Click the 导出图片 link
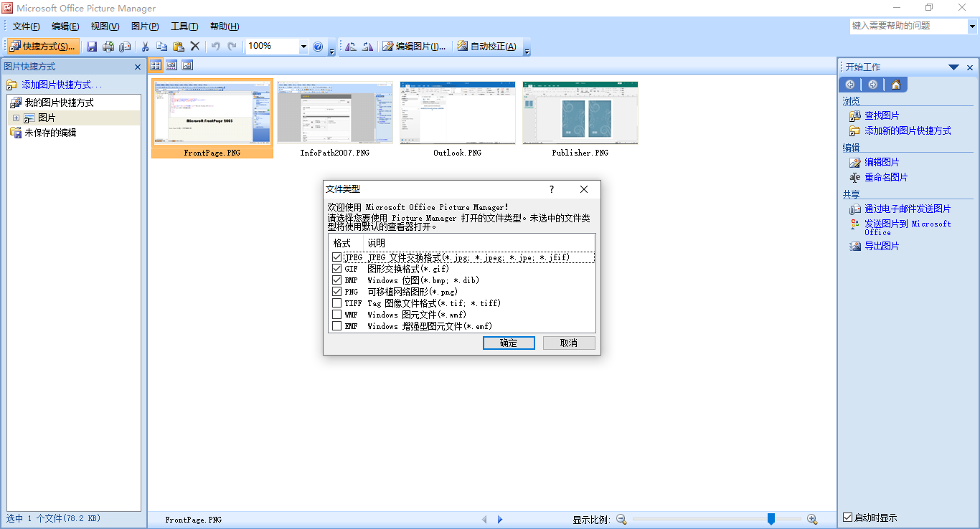The width and height of the screenshot is (980, 529). point(882,246)
